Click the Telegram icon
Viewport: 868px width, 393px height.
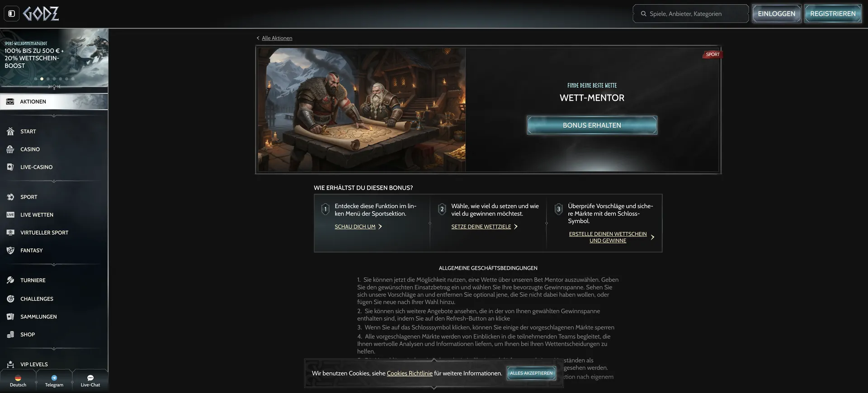54,378
